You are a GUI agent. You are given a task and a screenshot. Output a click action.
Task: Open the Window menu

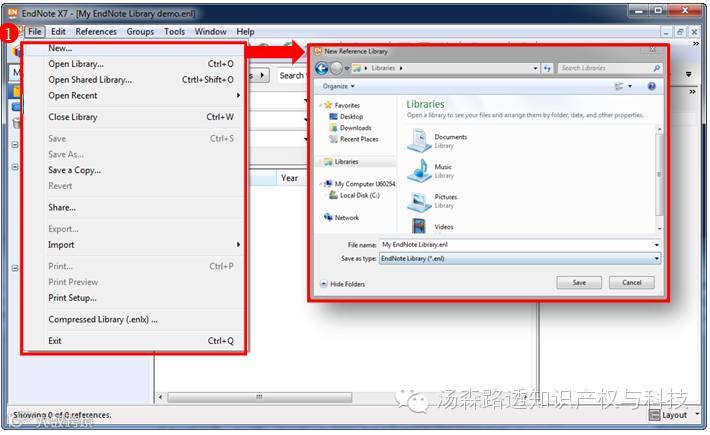(211, 32)
